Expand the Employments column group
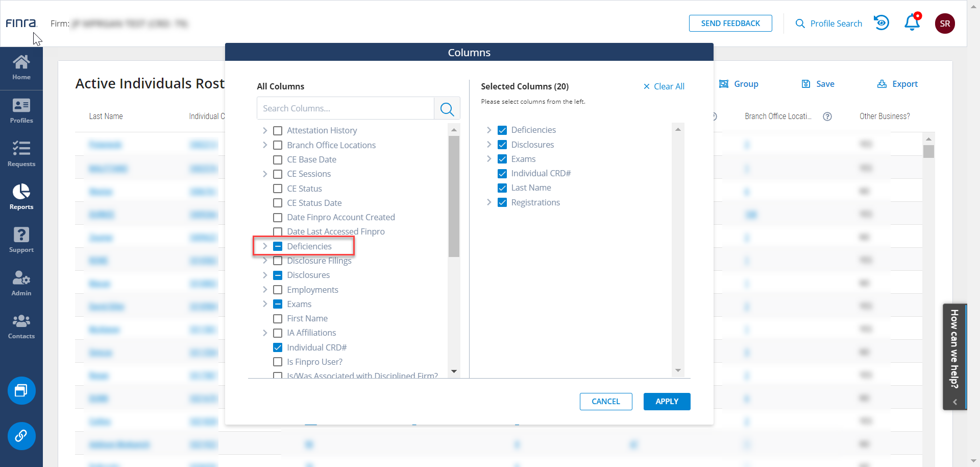980x467 pixels. [x=265, y=290]
